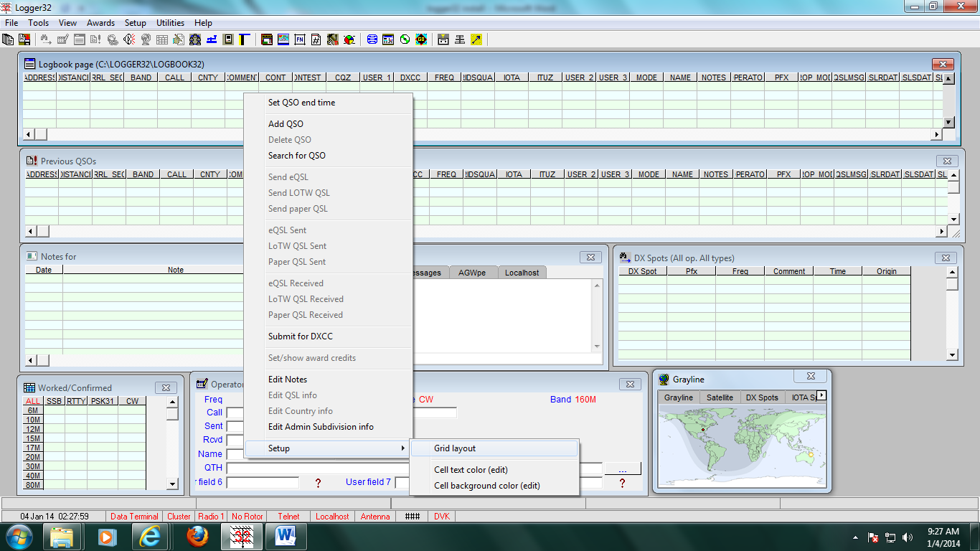Image resolution: width=980 pixels, height=551 pixels.
Task: Click the DVK status bar entry
Action: click(x=441, y=517)
